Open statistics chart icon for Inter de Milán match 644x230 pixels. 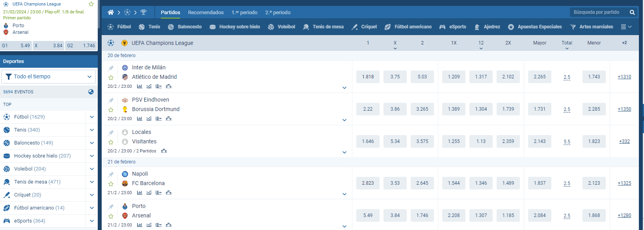140,86
